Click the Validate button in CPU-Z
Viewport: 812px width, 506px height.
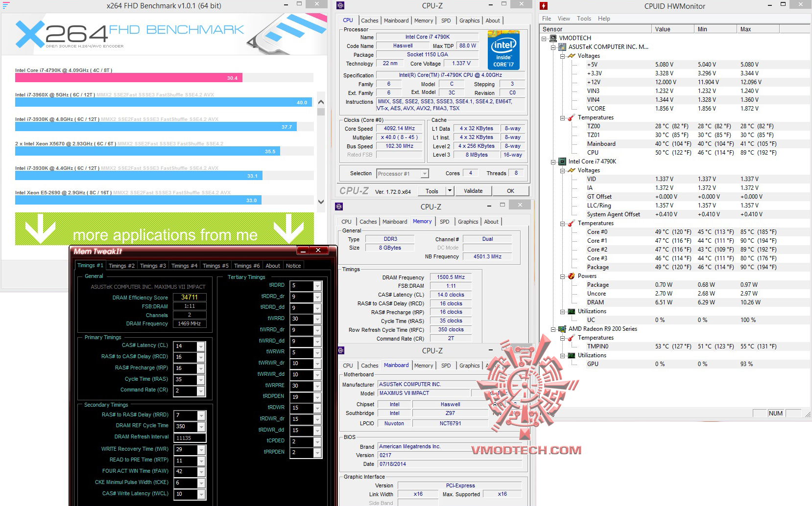pos(473,191)
